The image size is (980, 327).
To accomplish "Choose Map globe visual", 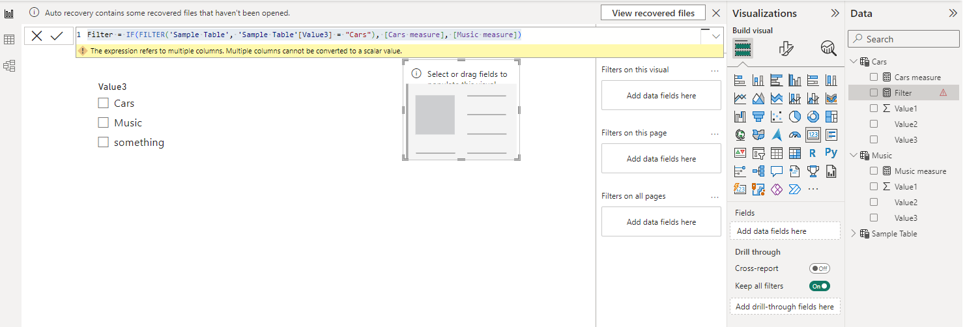I will pyautogui.click(x=740, y=135).
